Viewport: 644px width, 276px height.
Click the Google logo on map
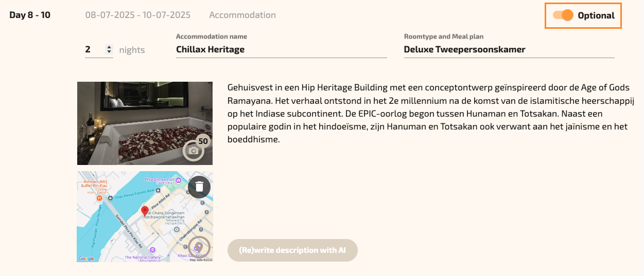[x=86, y=259]
